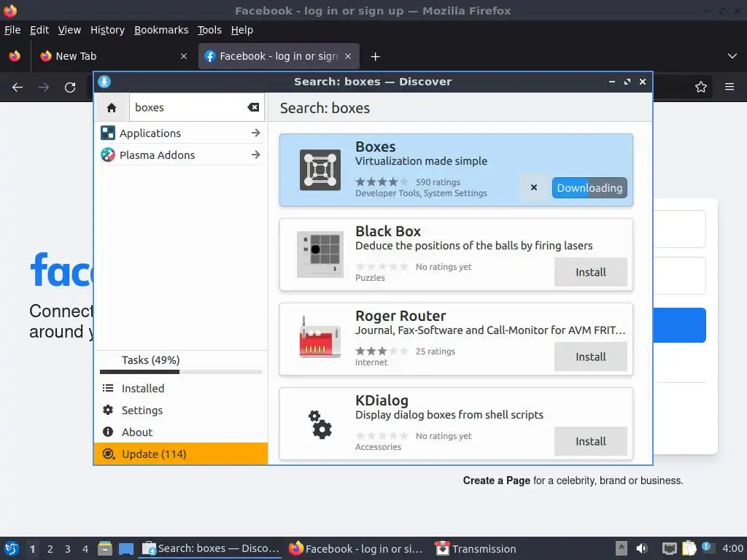The height and width of the screenshot is (560, 747).
Task: List all tabs dropdown in Firefox
Action: point(732,56)
